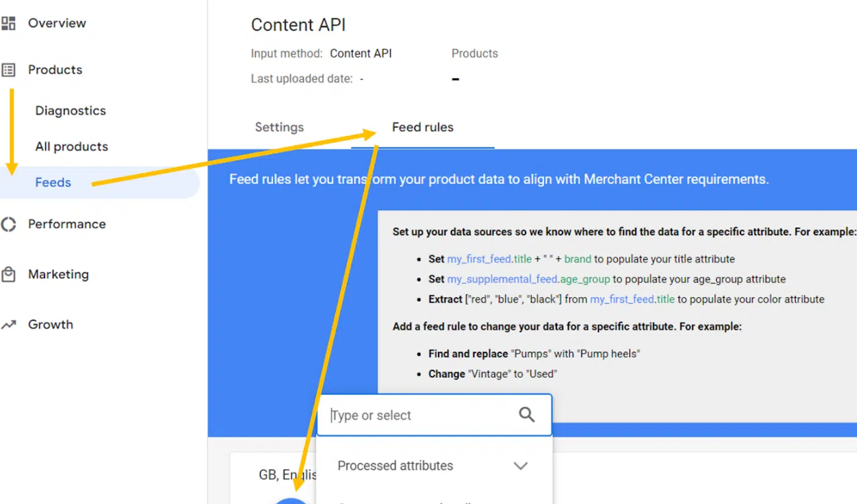
Task: Click the Growth trend arrow icon
Action: point(8,325)
